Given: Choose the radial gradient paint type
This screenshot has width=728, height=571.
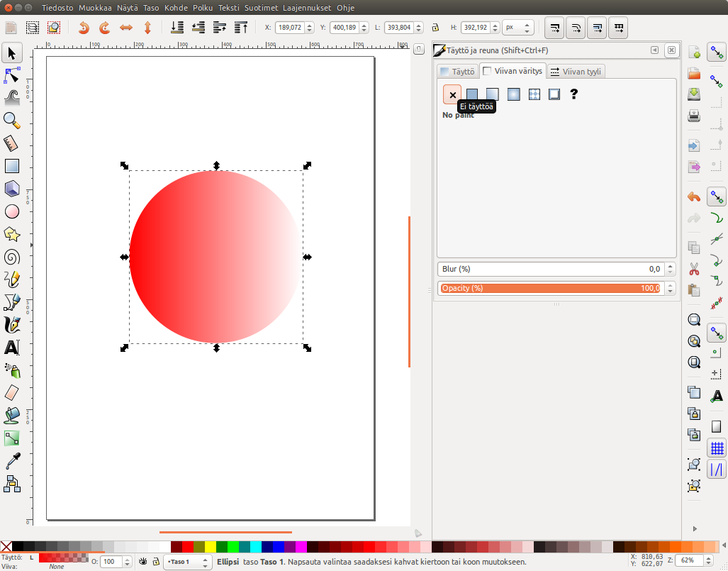Looking at the screenshot, I should (513, 94).
